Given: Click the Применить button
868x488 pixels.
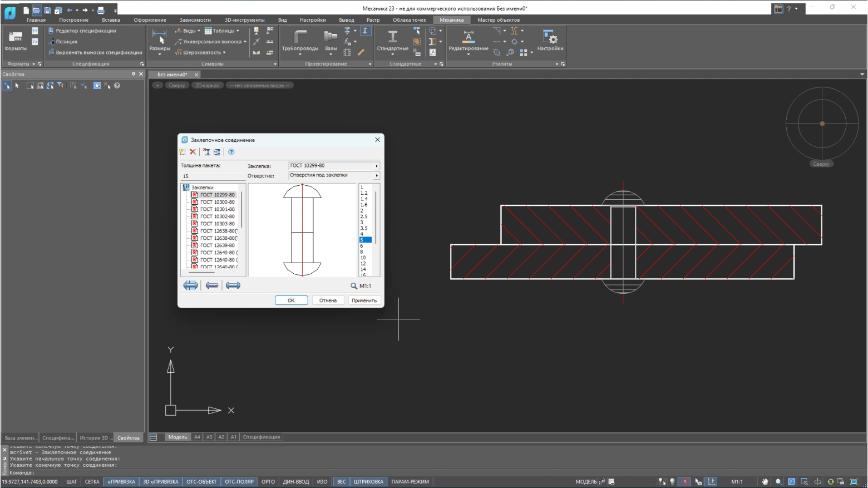Looking at the screenshot, I should click(364, 300).
